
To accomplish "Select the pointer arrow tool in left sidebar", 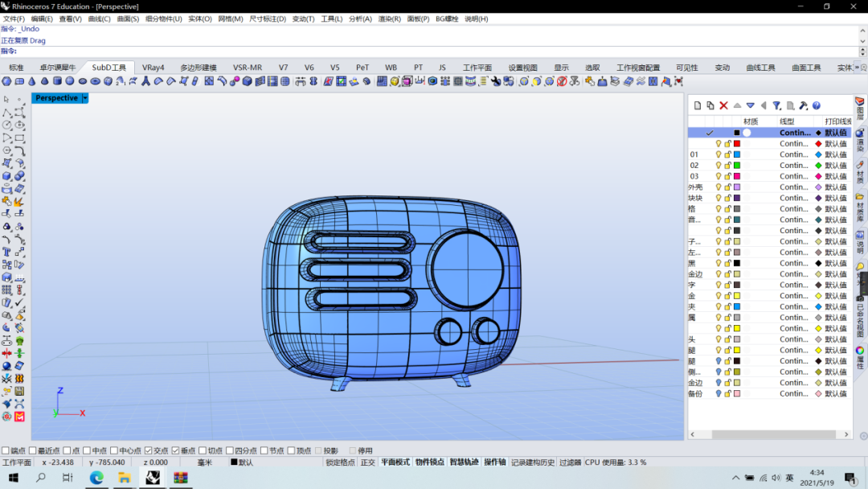I will 7,100.
